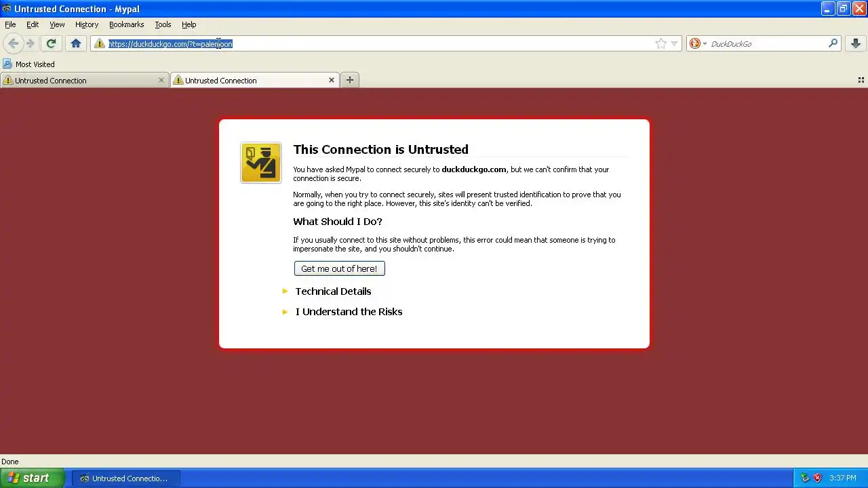Open the list all tabs button
The image size is (868, 488).
coord(861,80)
